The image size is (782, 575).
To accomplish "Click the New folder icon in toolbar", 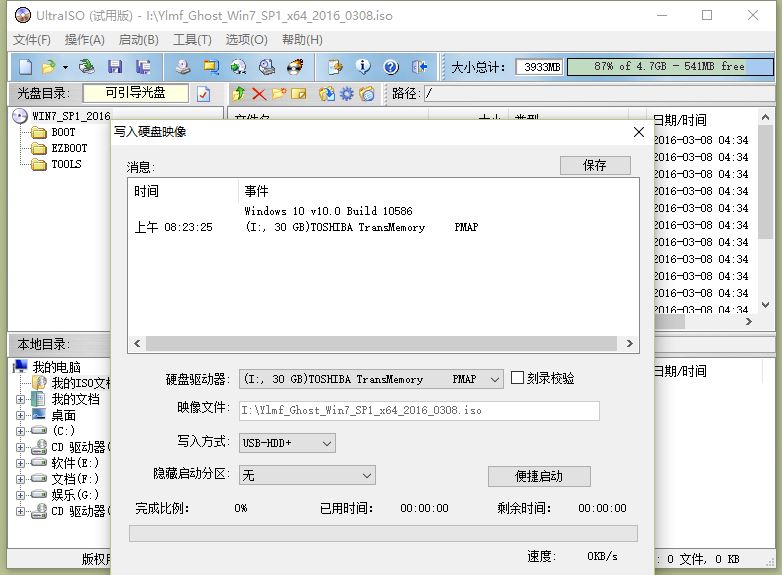I will click(x=279, y=93).
